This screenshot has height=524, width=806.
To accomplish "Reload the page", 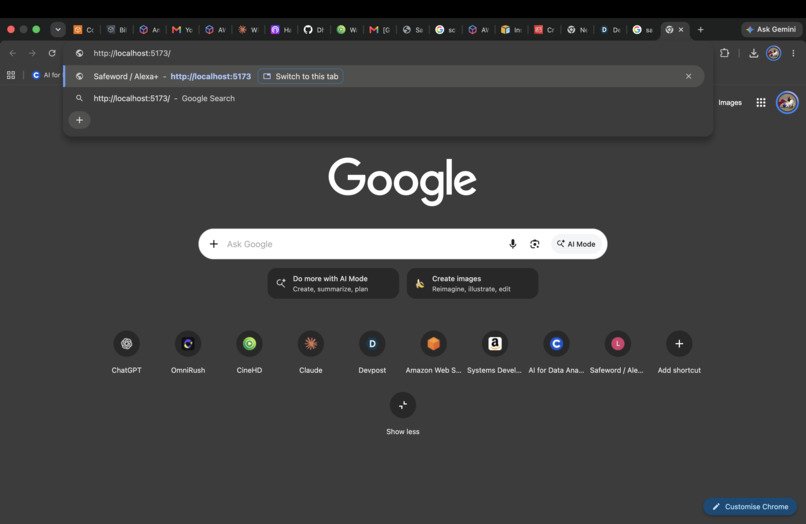I will [52, 53].
